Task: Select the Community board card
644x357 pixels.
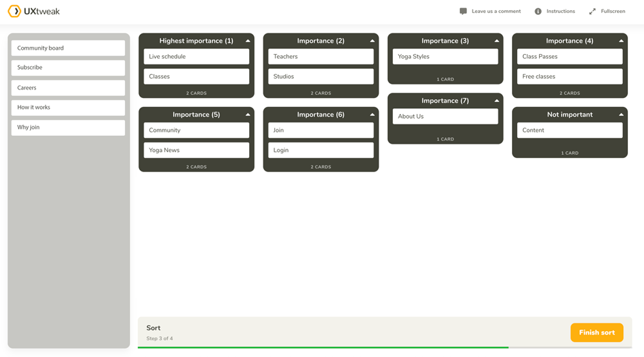Action: 68,48
